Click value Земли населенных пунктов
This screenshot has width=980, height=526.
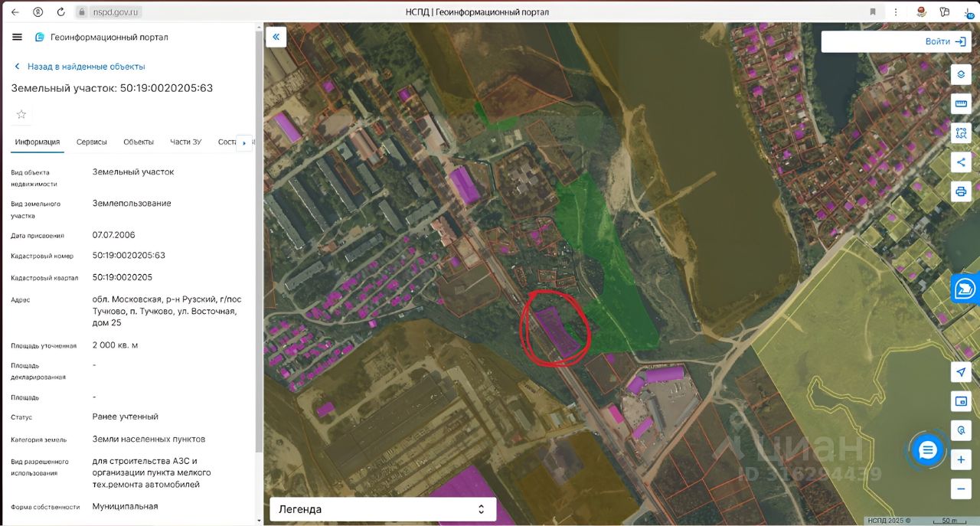149,439
